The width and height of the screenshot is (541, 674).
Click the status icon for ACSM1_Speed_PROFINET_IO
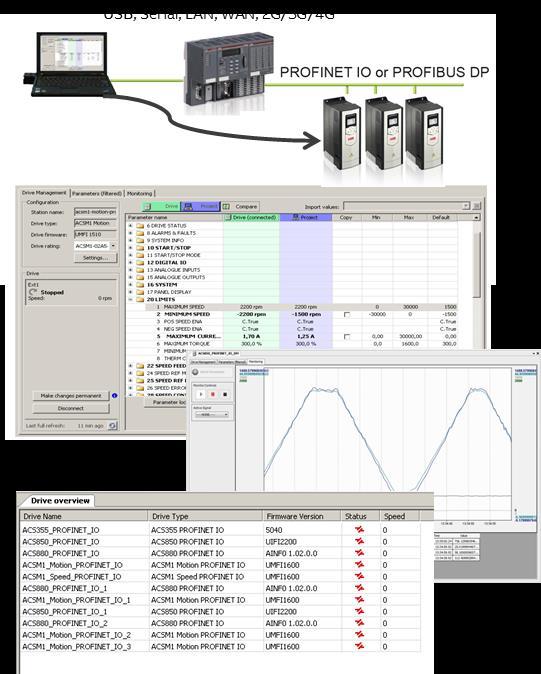point(359,576)
